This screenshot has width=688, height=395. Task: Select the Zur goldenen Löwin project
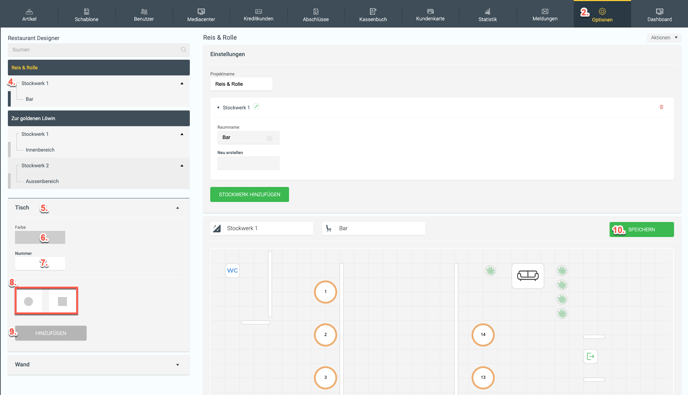tap(99, 118)
